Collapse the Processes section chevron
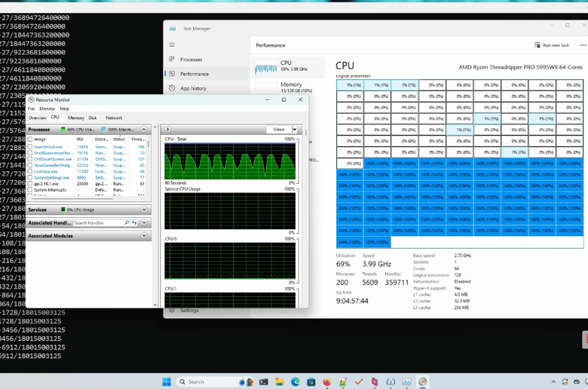Viewport: 588px width, 389px height. [x=144, y=129]
